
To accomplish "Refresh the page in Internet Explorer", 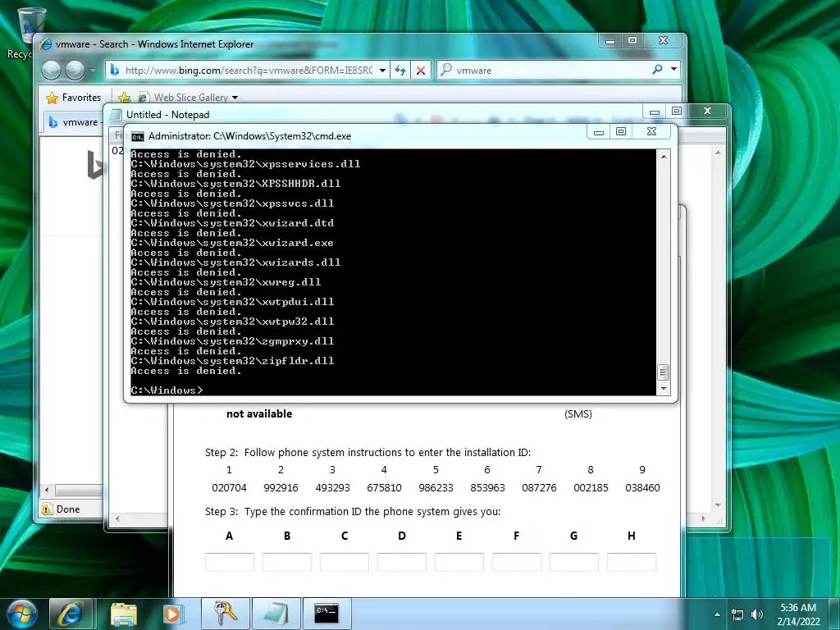I will 400,71.
